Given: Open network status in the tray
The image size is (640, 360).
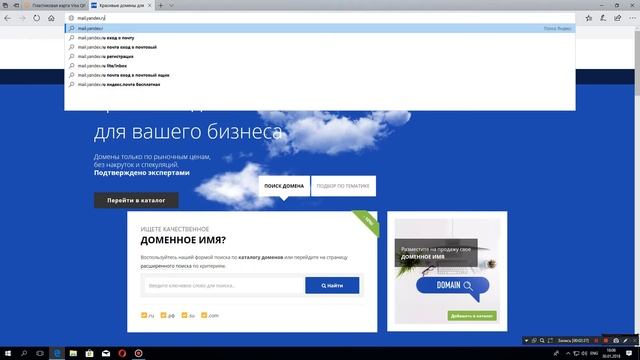Looking at the screenshot, I should click(x=576, y=353).
